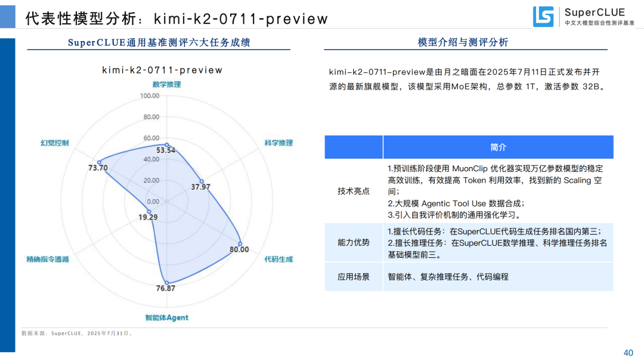Select the 智能体Agent axis label
Image resolution: width=644 pixels, height=361 pixels.
point(167,317)
